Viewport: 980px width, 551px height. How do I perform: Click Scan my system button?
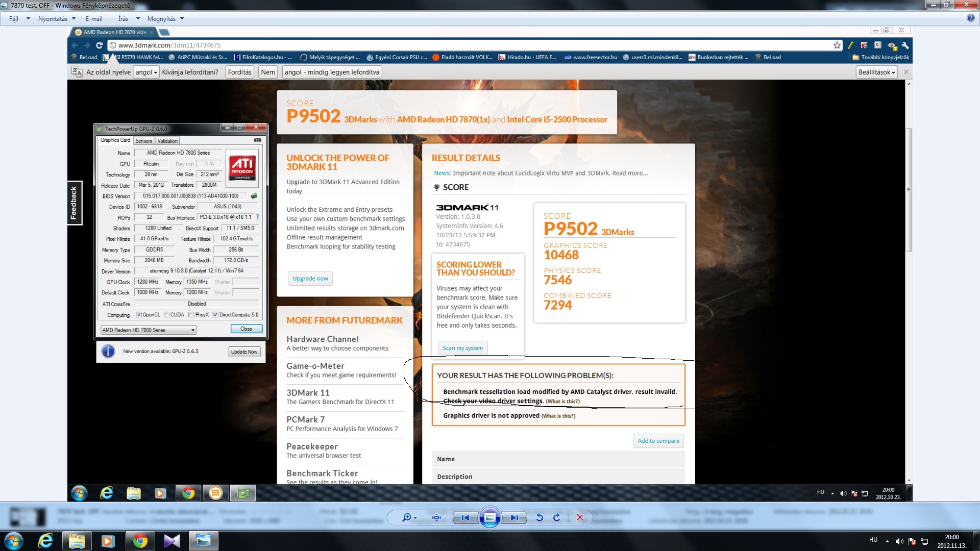tap(462, 348)
